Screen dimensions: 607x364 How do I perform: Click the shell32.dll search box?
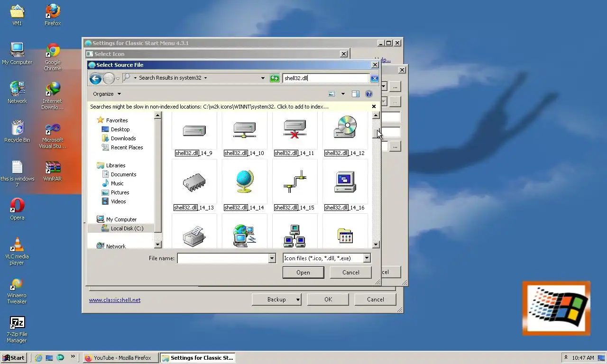pyautogui.click(x=326, y=78)
